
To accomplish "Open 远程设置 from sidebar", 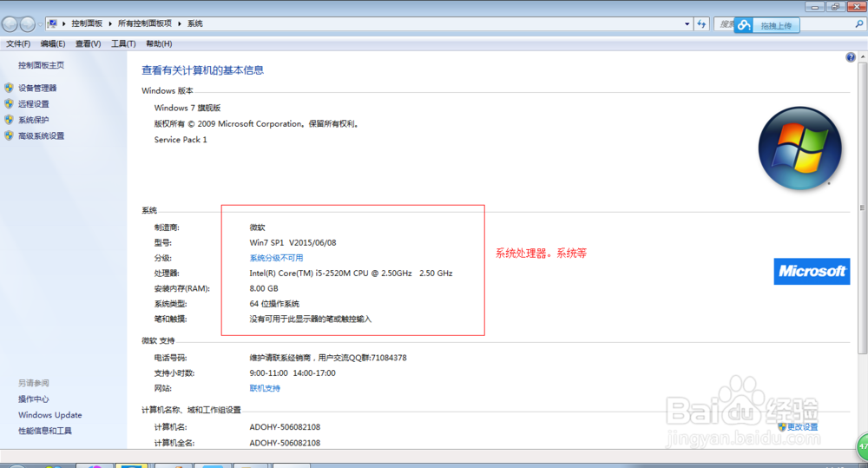I will point(33,104).
